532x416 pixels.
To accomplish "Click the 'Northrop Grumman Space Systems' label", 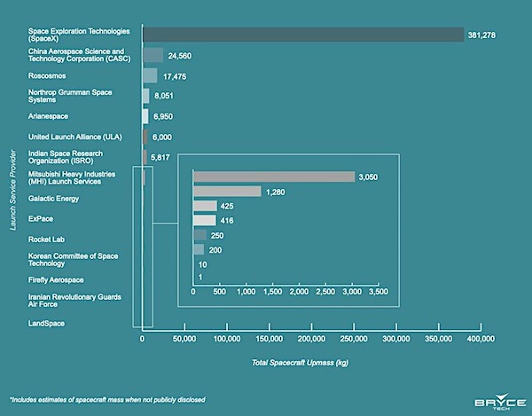I will (70, 96).
